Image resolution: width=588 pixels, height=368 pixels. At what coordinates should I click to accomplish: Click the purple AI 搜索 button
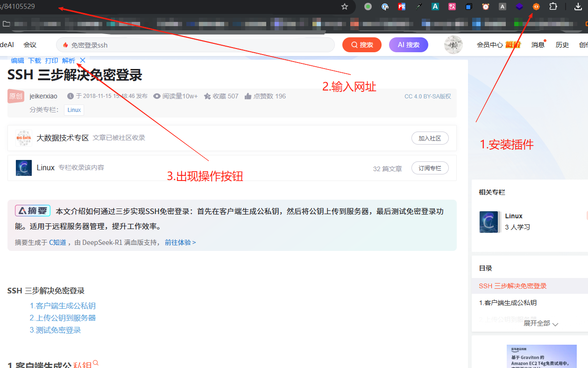click(x=409, y=45)
